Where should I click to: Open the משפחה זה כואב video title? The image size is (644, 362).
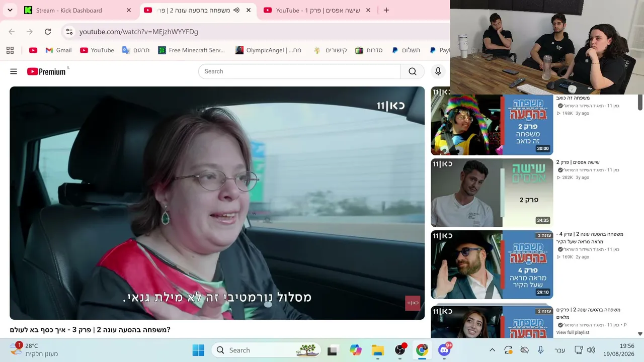click(573, 98)
